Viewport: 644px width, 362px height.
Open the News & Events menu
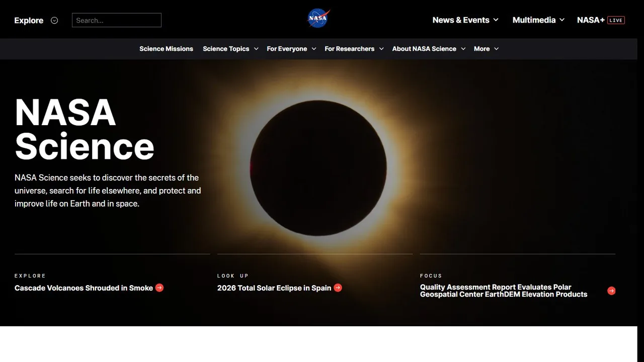tap(461, 20)
